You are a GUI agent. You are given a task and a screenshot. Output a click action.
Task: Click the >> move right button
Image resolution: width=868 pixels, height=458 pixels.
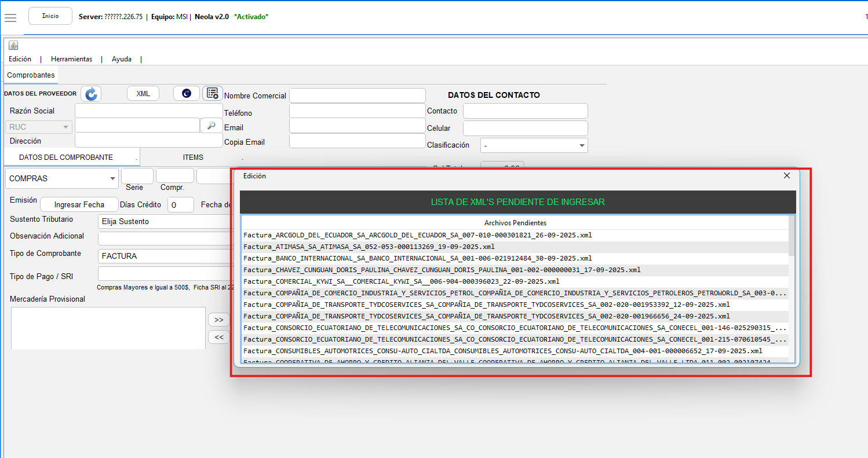[218, 320]
